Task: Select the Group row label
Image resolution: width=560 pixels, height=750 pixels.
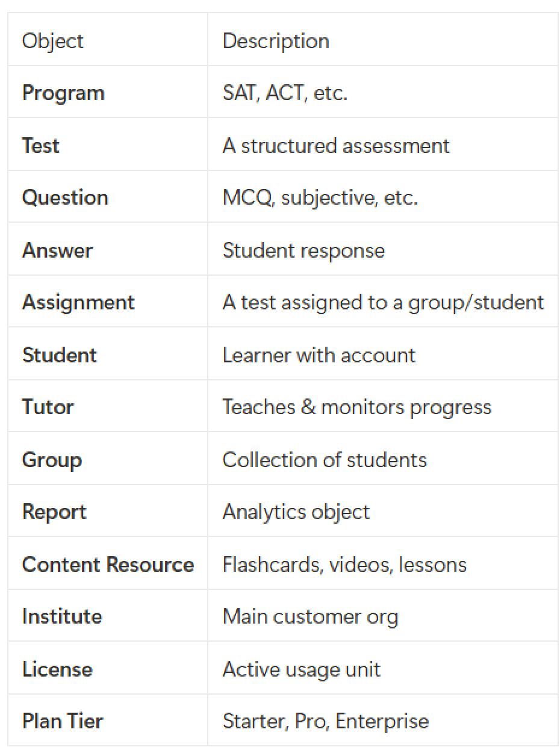Action: 52,459
